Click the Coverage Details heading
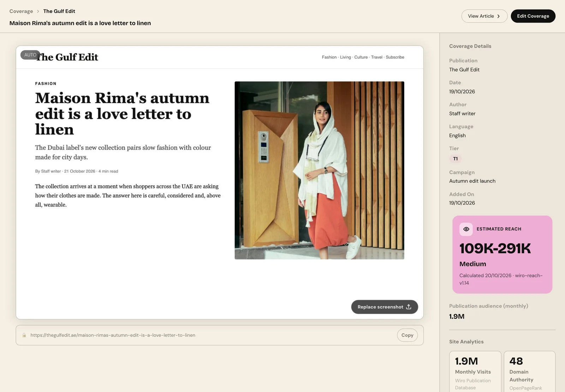The width and height of the screenshot is (565, 392). (470, 46)
